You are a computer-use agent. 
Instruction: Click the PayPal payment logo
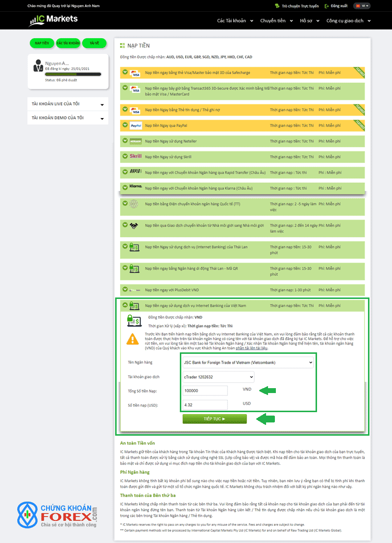136,125
